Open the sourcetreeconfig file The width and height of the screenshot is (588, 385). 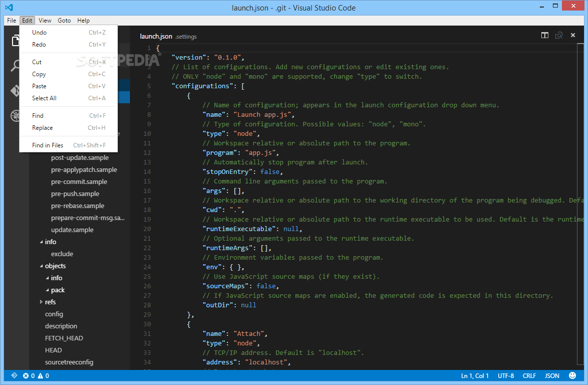(69, 362)
